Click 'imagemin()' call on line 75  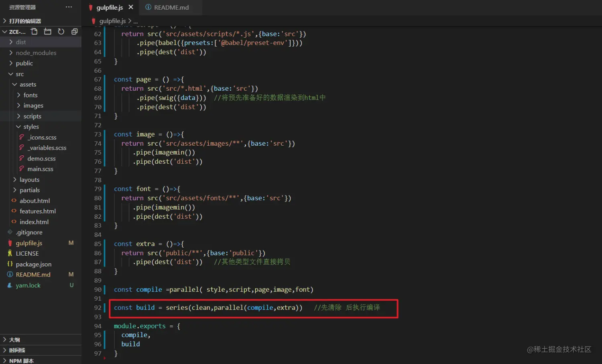pos(175,153)
